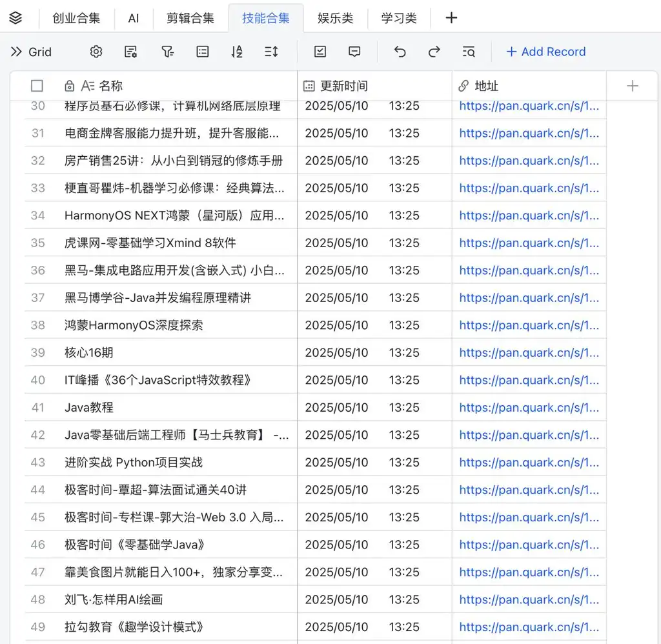Open the comments icon
Screen dimensions: 661x644
(354, 52)
